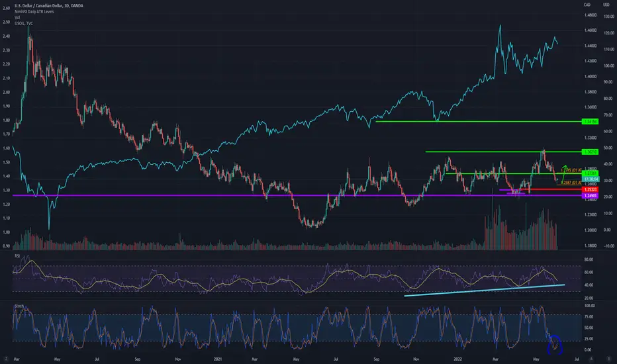Click the 80.00 level on RSI scale
617x364 pixels.
coord(589,259)
